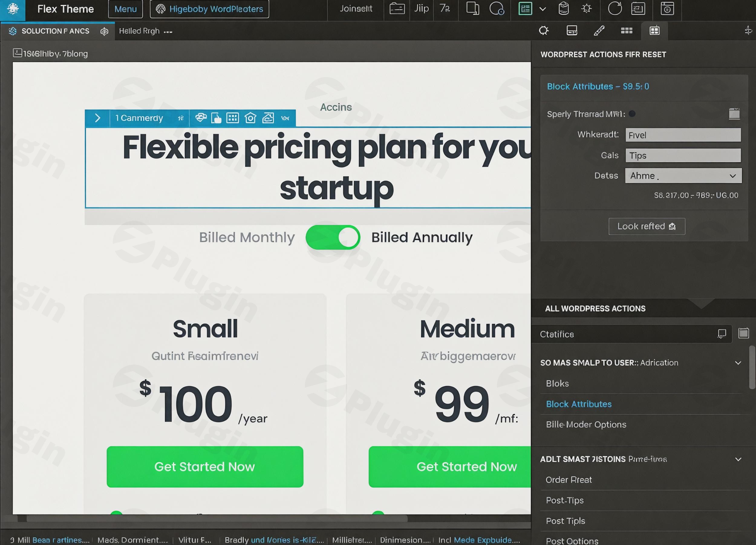Image resolution: width=756 pixels, height=545 pixels.
Task: Click the green layout list icon
Action: 525,9
